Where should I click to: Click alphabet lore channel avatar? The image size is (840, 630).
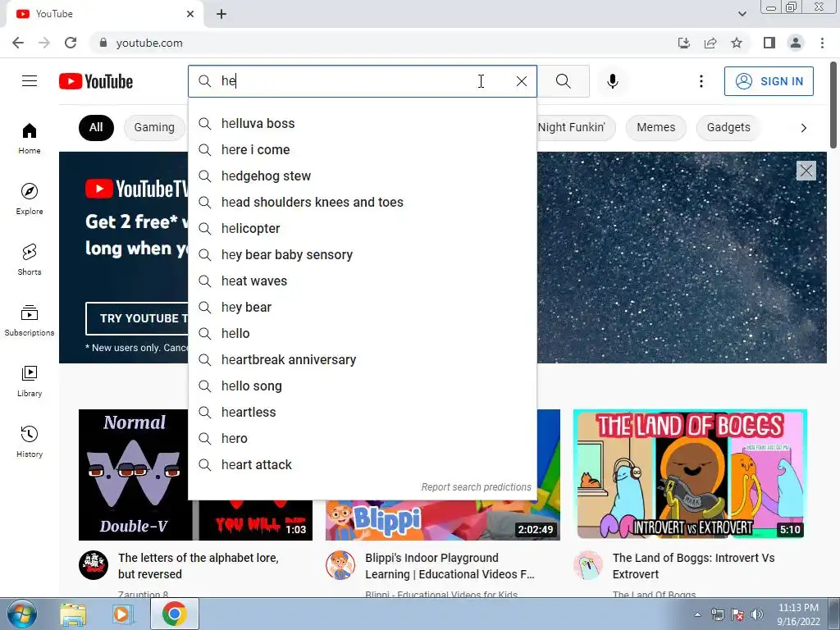(94, 565)
